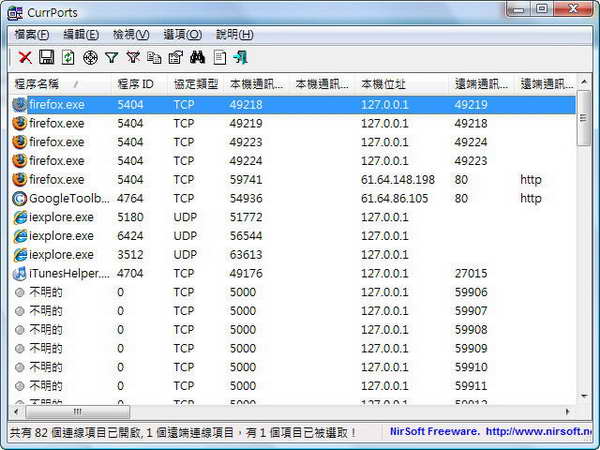Click the horizontal scrollbar right arrow
The width and height of the screenshot is (600, 450).
click(x=567, y=411)
